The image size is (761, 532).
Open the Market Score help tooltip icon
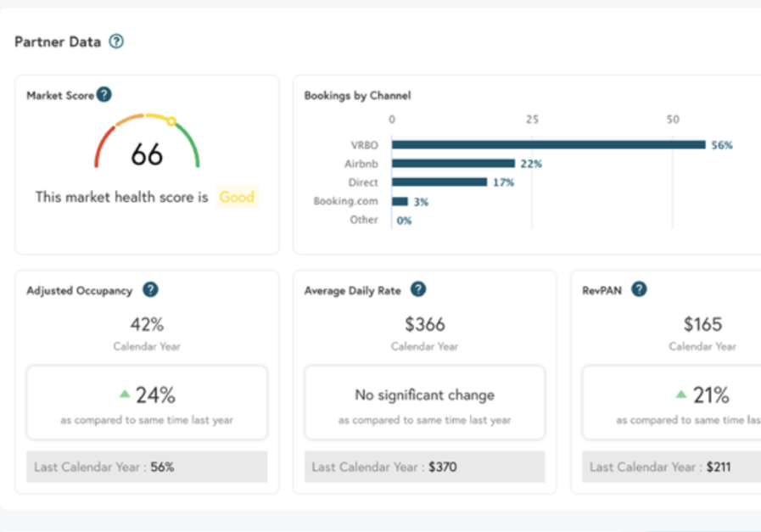[x=104, y=95]
